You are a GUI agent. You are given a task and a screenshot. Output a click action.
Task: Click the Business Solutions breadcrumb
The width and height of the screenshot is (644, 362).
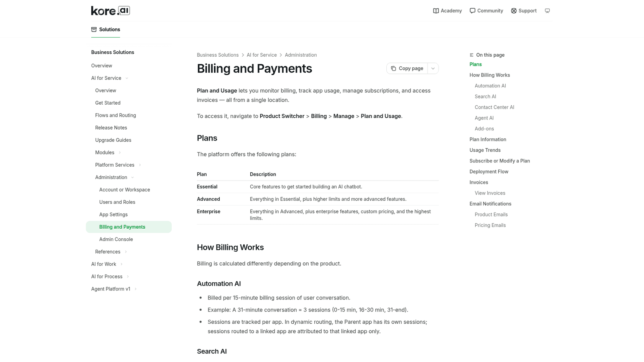point(218,55)
